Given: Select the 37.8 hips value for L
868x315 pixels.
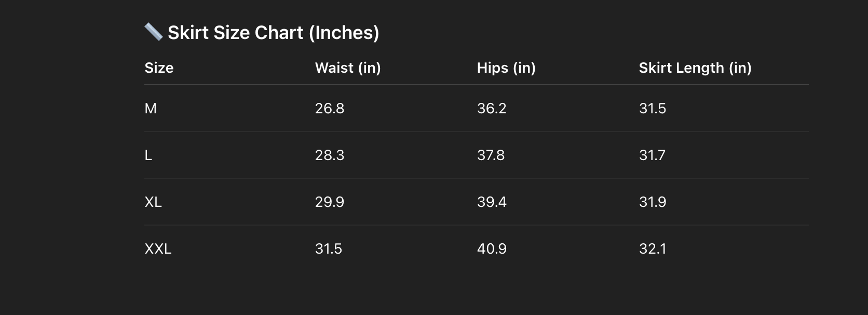Looking at the screenshot, I should tap(491, 155).
